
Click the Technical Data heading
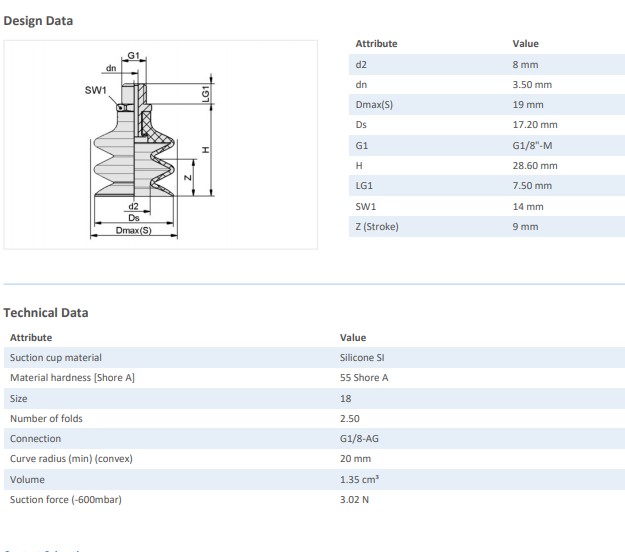point(46,312)
